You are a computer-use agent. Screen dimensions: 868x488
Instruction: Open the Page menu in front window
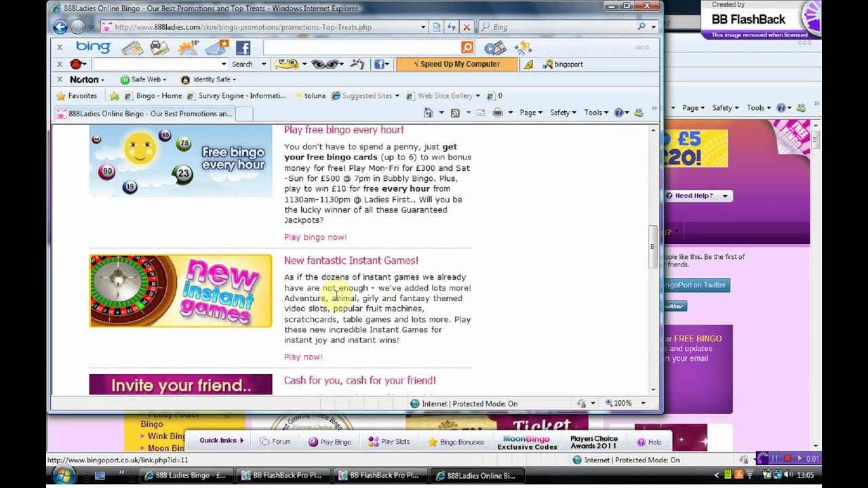531,113
